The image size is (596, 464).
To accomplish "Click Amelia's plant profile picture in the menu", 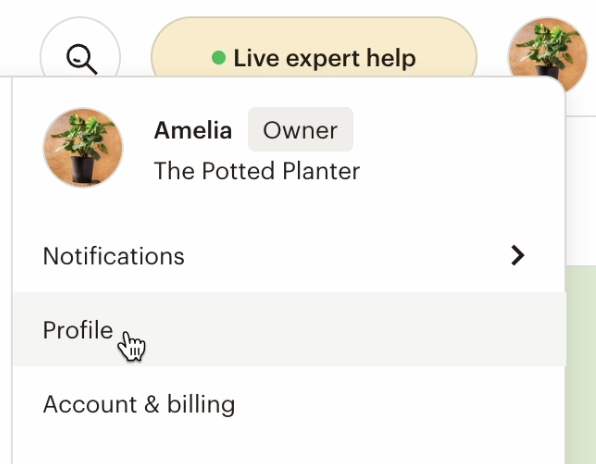I will pos(83,148).
